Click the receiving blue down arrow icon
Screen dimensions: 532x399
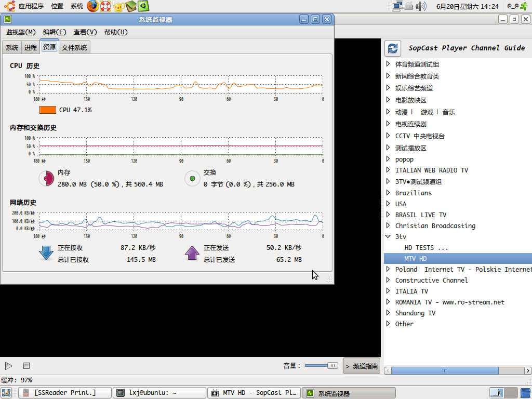tap(46, 253)
